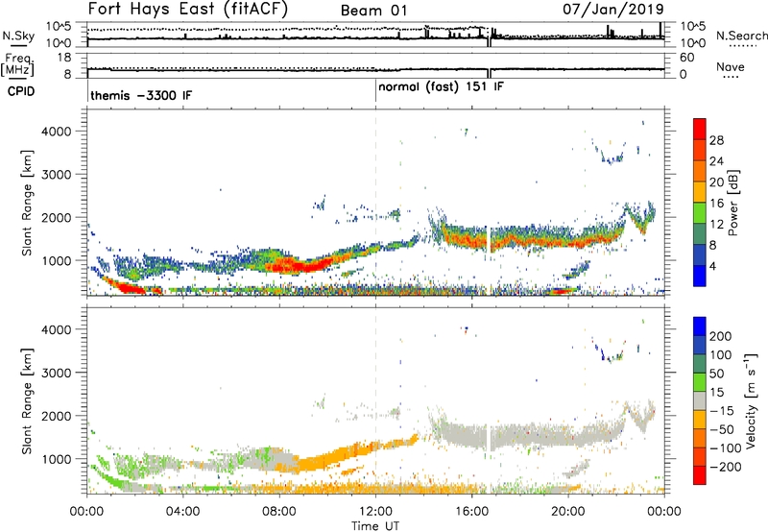This screenshot has width=768, height=532.
Task: Click the 'Velocity [m s-1]' colorbar label
Action: coord(750,400)
